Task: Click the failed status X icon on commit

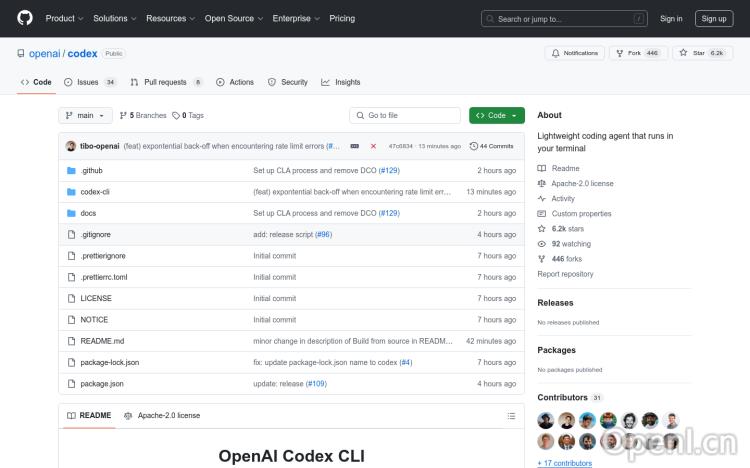Action: click(373, 146)
